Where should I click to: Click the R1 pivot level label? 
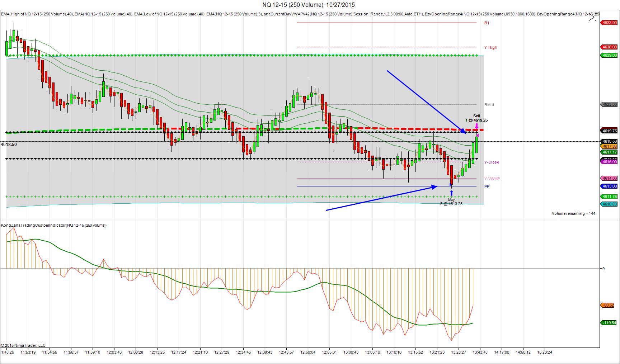[x=487, y=23]
